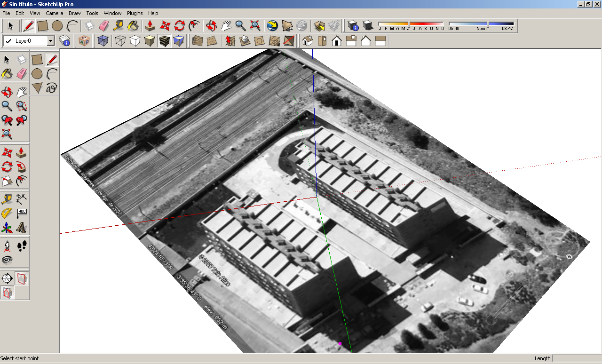The height and width of the screenshot is (364, 602).
Task: Open the Plugins menu
Action: point(135,13)
